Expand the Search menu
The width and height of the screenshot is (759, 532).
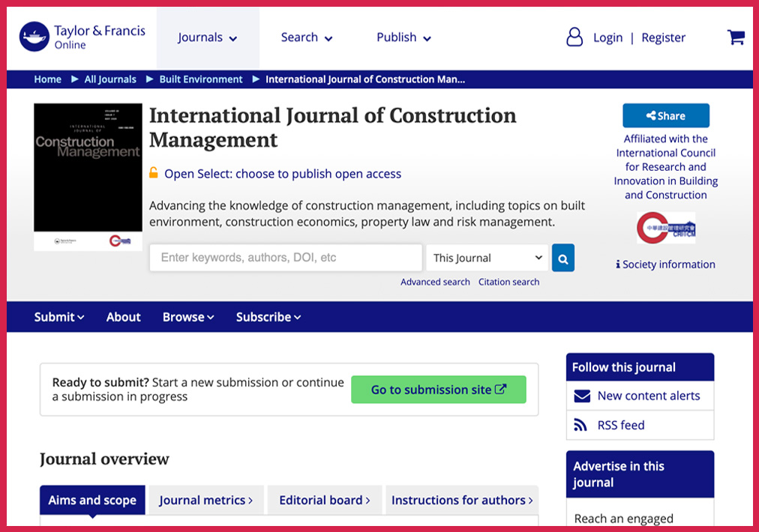click(307, 37)
